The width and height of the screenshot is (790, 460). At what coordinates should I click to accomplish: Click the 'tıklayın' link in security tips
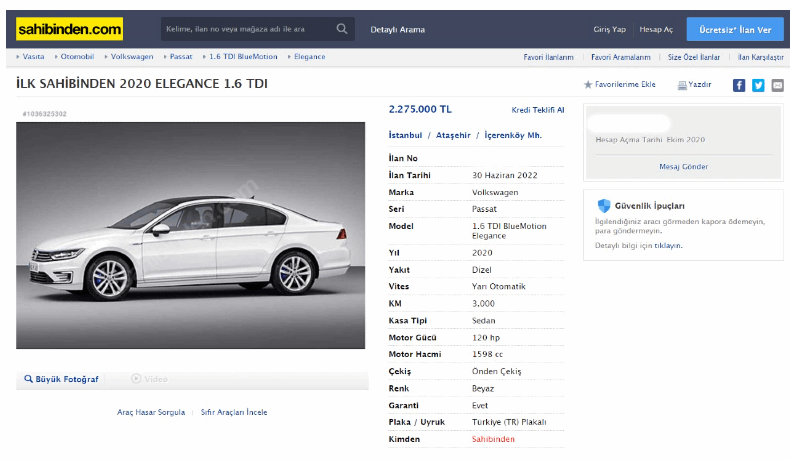tap(668, 246)
